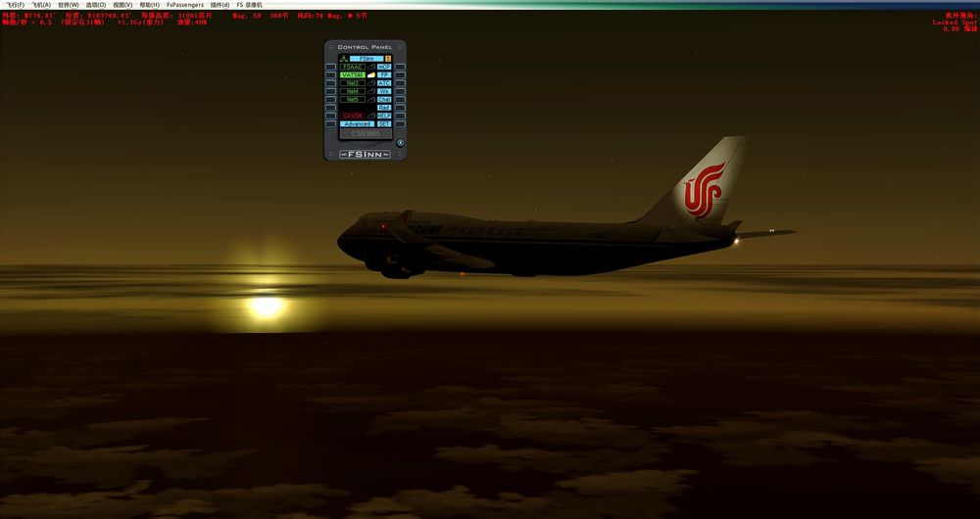Screen dimensions: 980x519
Task: Open the Rad radar window
Action: tap(384, 108)
